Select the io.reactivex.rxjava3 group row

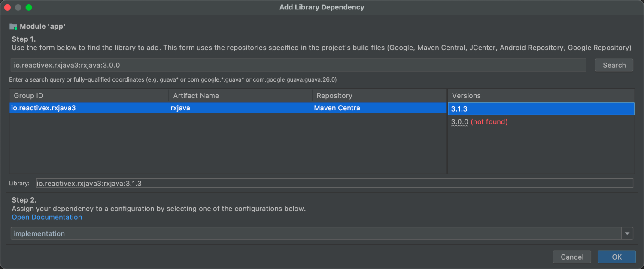tap(44, 108)
